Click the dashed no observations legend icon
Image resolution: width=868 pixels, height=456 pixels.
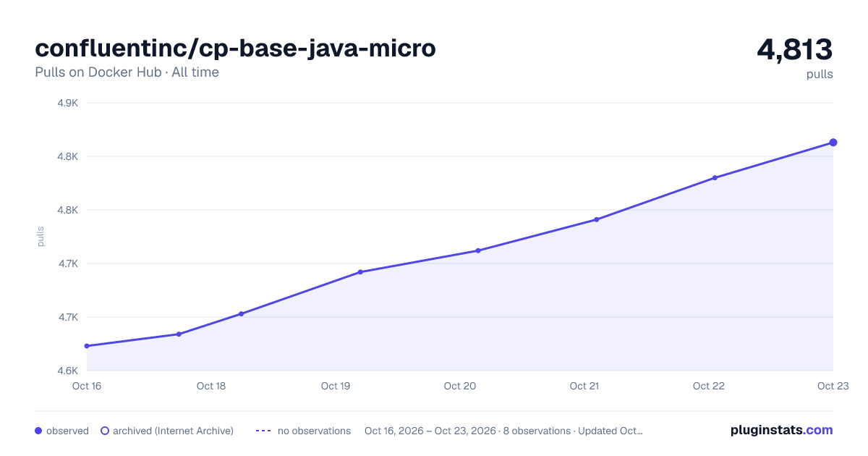pyautogui.click(x=263, y=431)
